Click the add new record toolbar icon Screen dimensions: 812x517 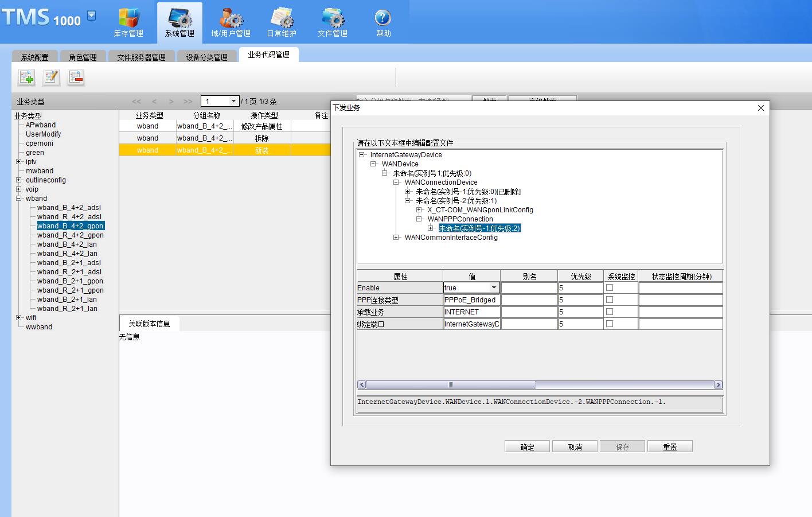coord(26,77)
